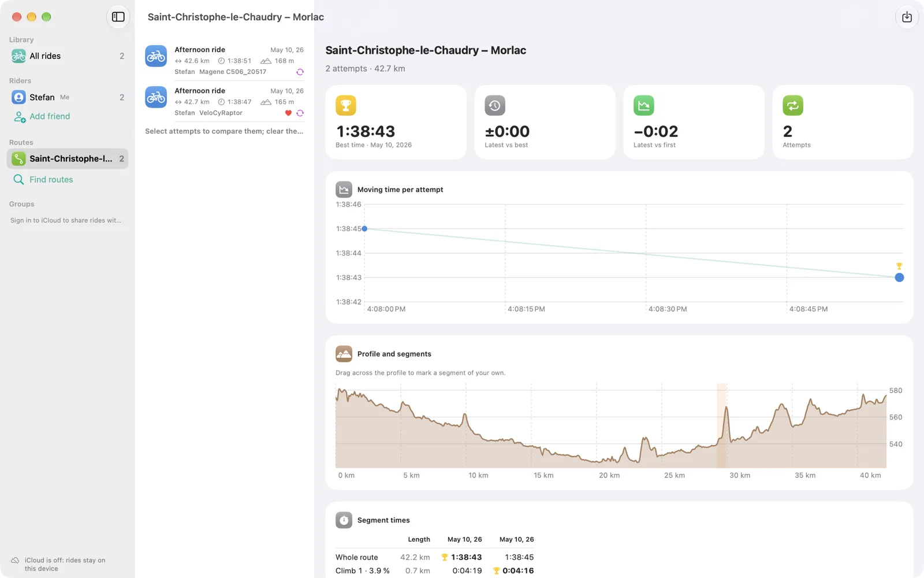Click the Profile and segments mountain icon

click(344, 354)
